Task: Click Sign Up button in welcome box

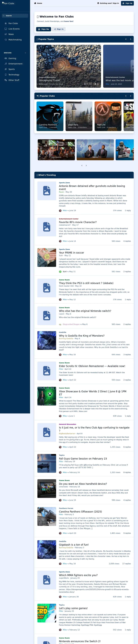Action: (x=44, y=29)
